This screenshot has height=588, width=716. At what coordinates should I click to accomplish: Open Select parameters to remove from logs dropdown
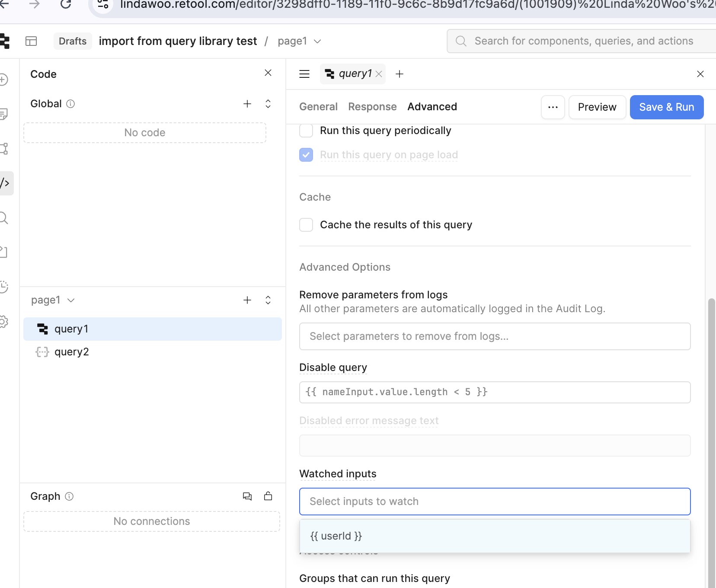coord(495,336)
